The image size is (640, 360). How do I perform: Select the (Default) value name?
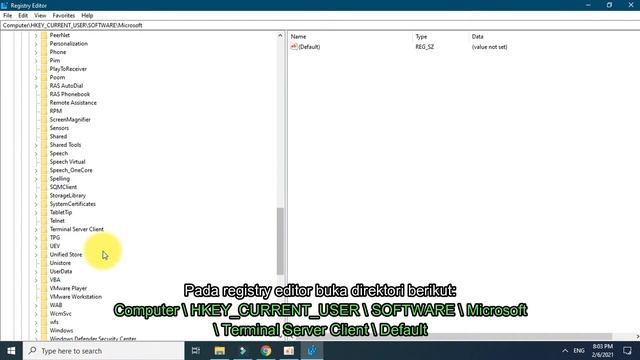309,47
